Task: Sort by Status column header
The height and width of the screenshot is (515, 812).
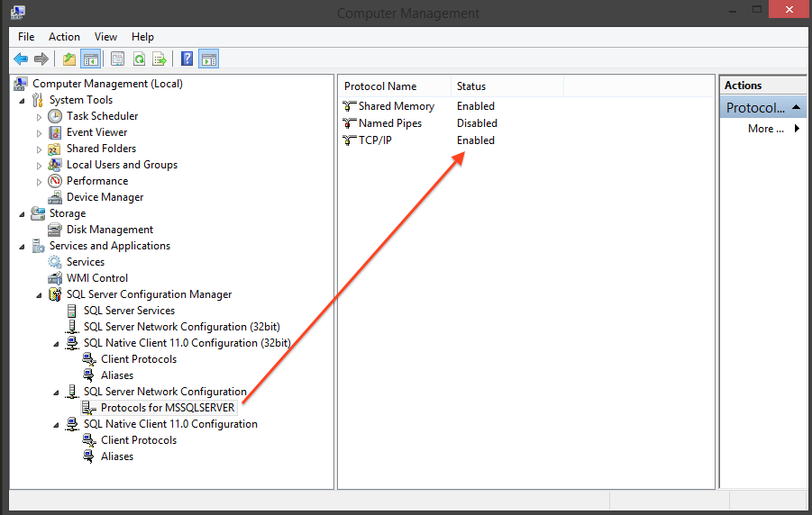Action: tap(507, 86)
